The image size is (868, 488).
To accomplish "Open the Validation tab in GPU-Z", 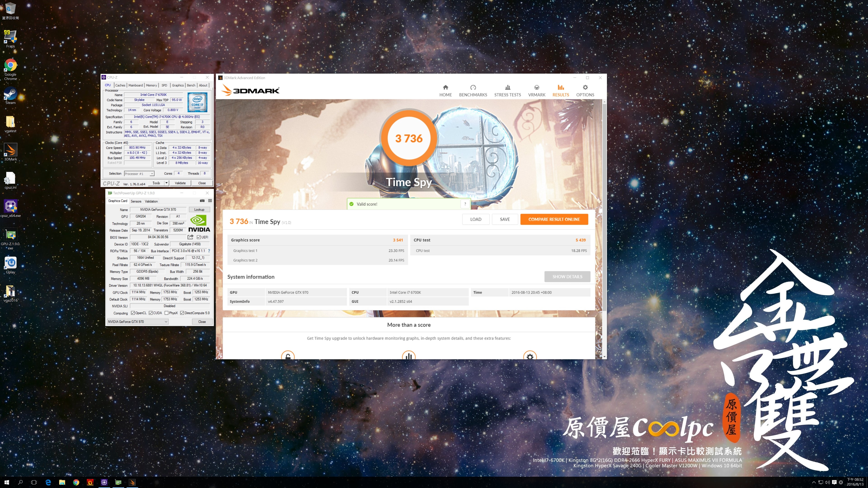I will [151, 201].
